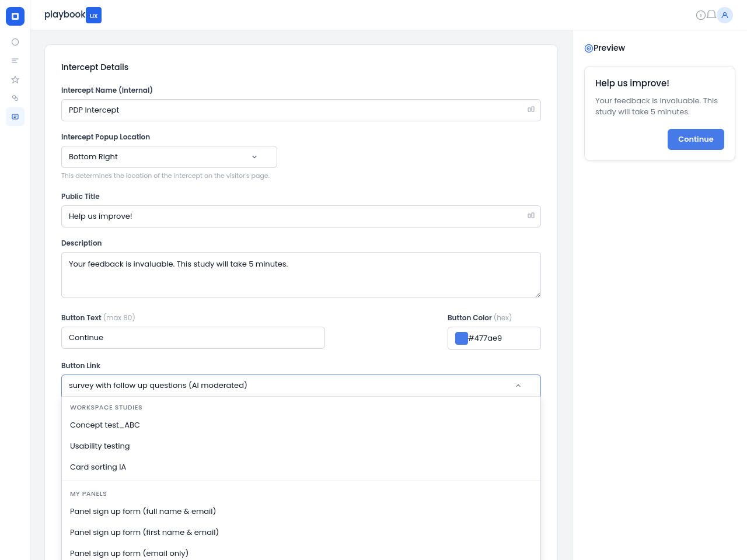Select the highlighted message icon in sidebar

[15, 117]
